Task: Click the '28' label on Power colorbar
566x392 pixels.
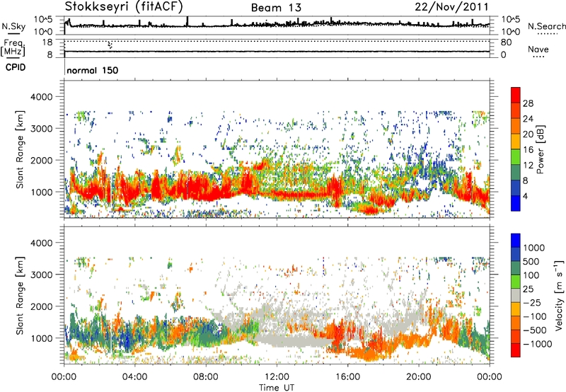Action: (528, 103)
